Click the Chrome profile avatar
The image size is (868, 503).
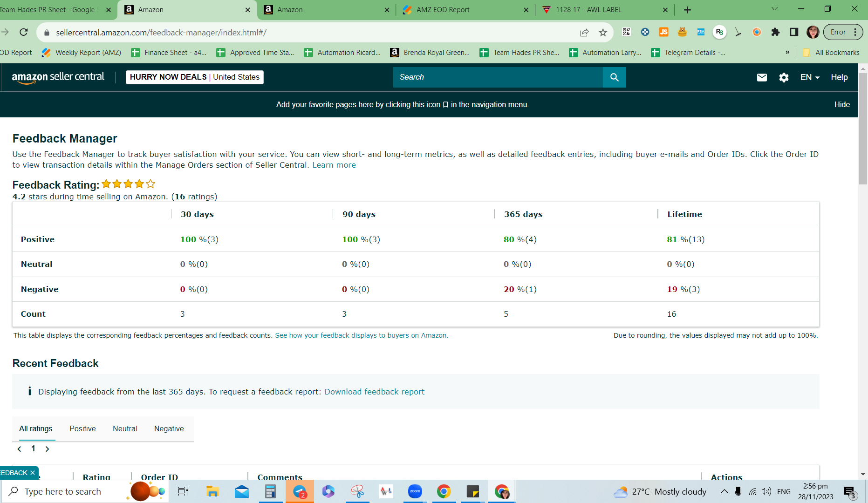pos(813,32)
